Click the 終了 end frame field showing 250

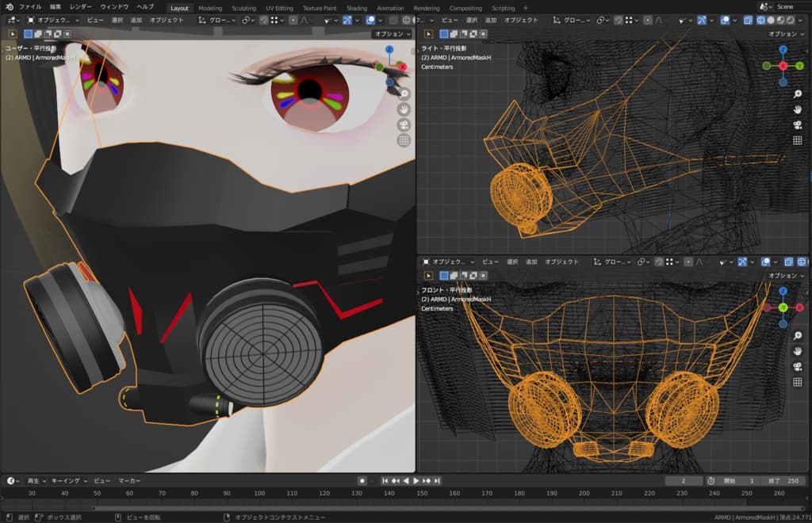(x=785, y=481)
